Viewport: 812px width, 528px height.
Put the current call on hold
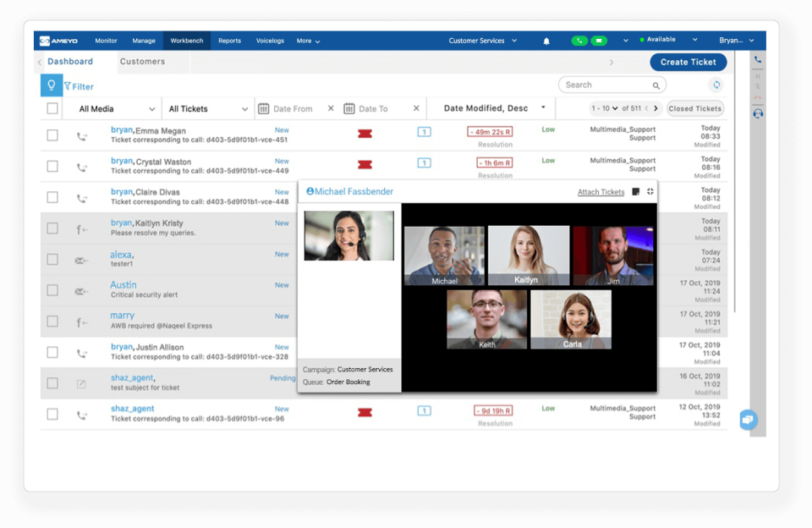click(758, 76)
